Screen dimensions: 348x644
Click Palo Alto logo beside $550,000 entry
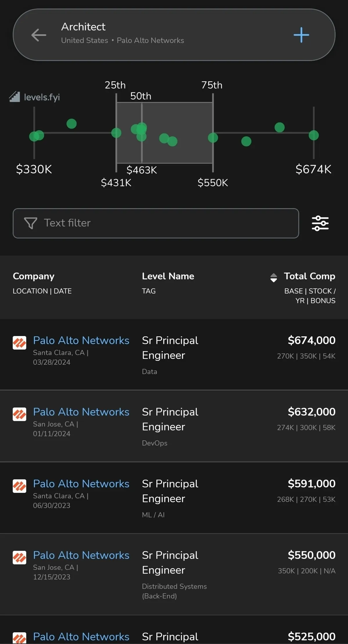19,558
